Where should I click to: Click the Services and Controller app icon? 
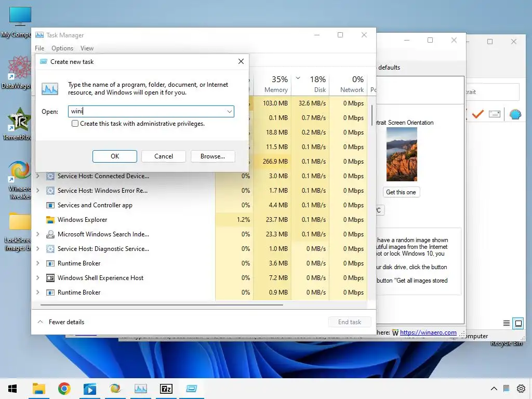50,205
